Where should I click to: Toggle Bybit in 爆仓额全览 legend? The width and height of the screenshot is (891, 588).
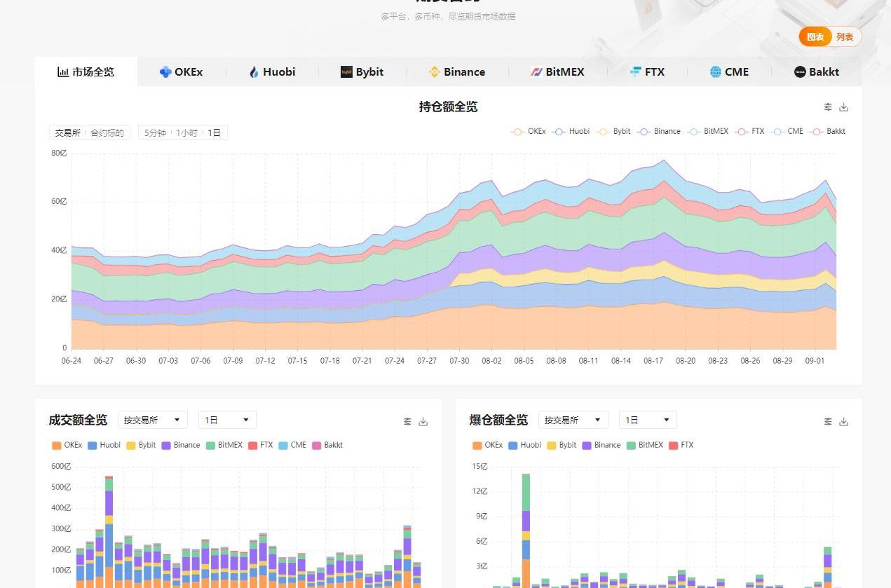[x=562, y=445]
